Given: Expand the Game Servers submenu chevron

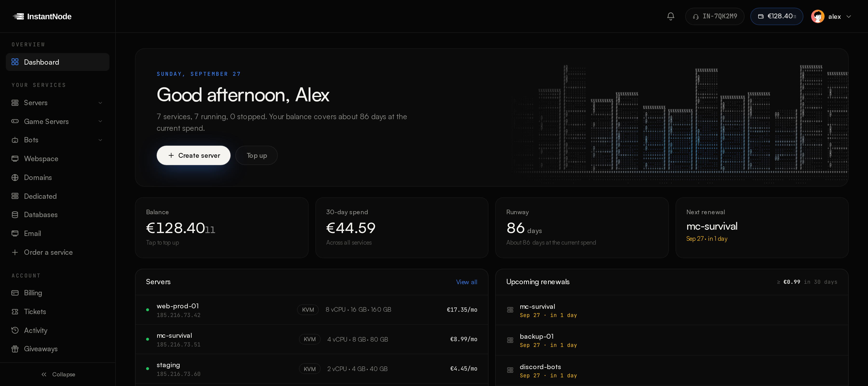Looking at the screenshot, I should (x=100, y=121).
